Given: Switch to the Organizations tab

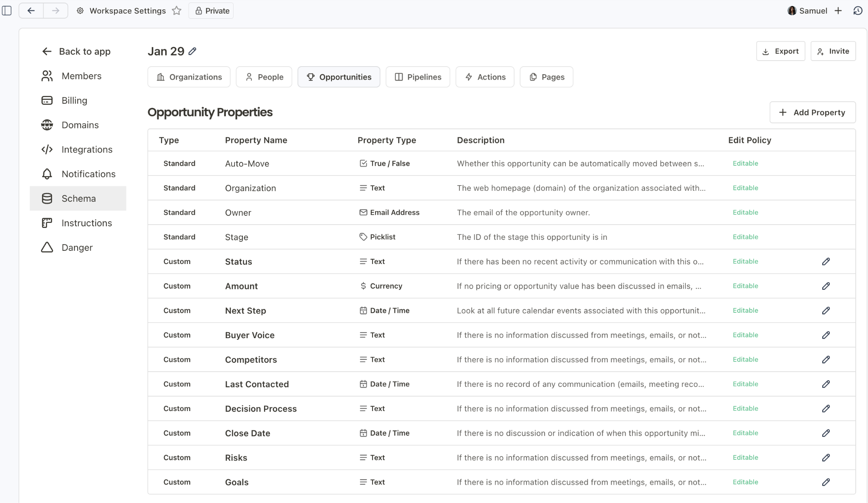Looking at the screenshot, I should (x=189, y=77).
